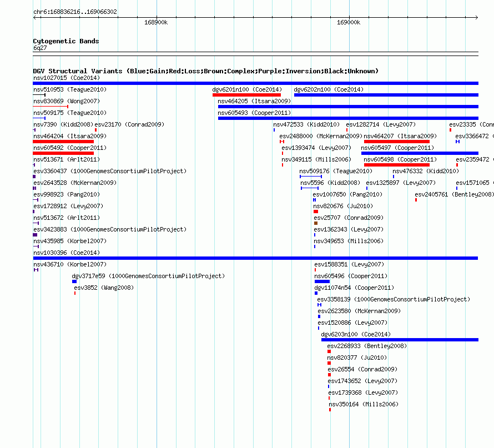
Task: Click esv3852 (Wang2008) label
Action: [x=104, y=288]
